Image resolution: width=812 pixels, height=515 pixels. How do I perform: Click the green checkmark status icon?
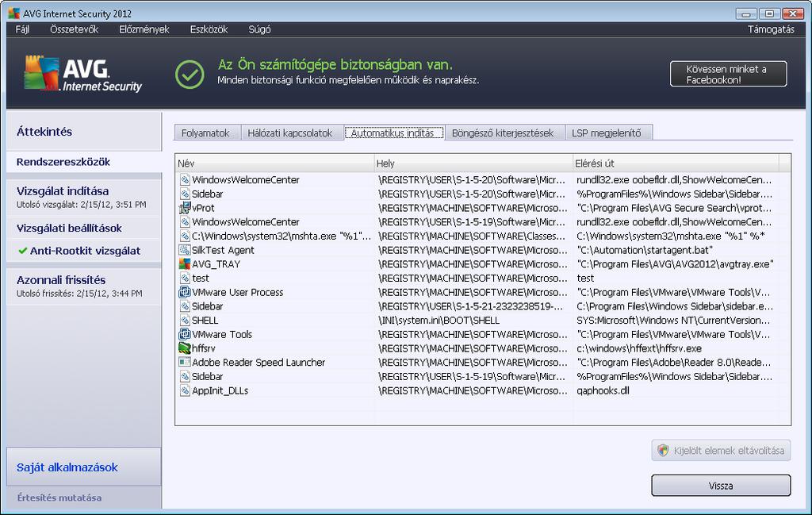tap(190, 74)
